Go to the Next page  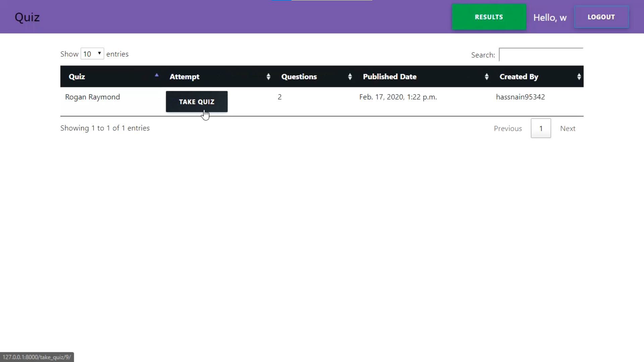point(568,128)
